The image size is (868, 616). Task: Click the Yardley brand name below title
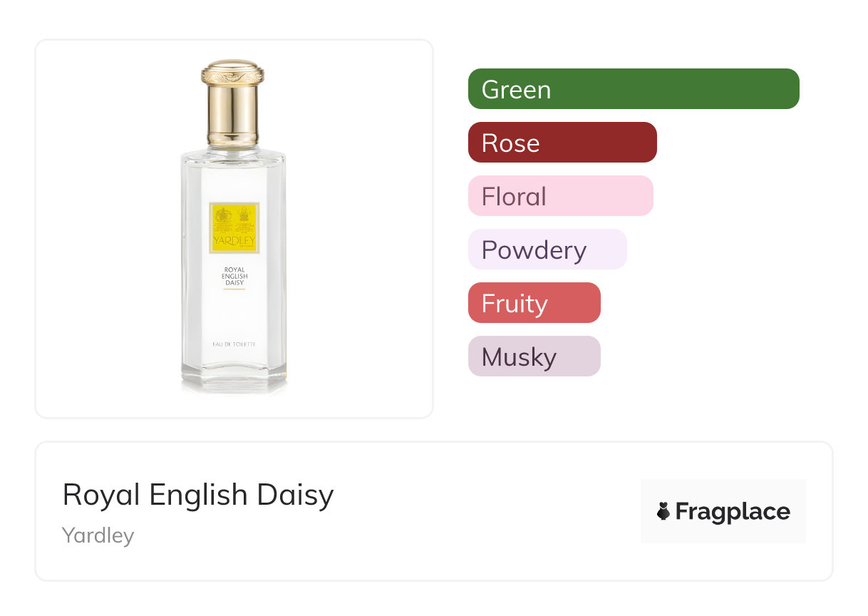coord(98,535)
